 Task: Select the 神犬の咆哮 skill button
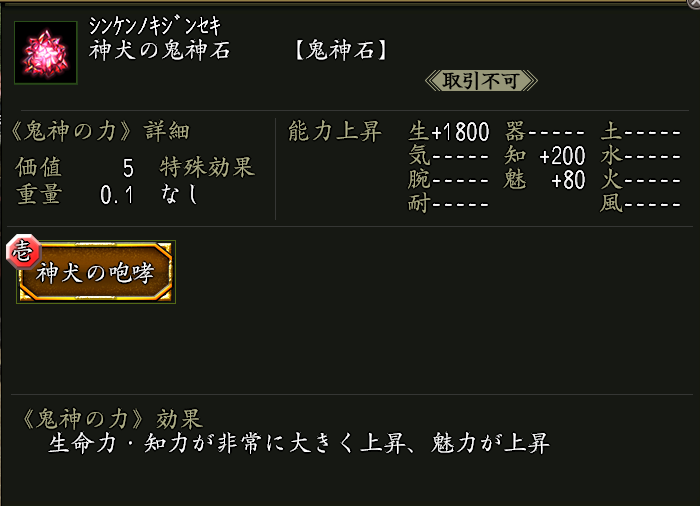(96, 273)
